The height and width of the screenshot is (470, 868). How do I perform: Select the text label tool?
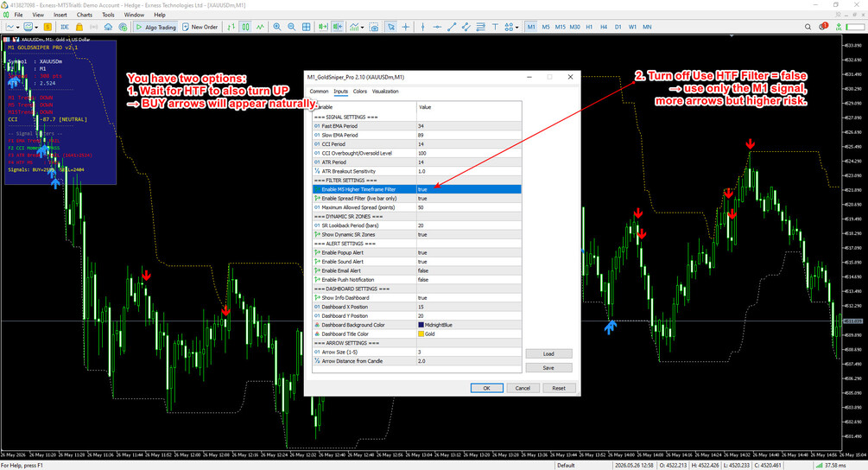coord(495,27)
